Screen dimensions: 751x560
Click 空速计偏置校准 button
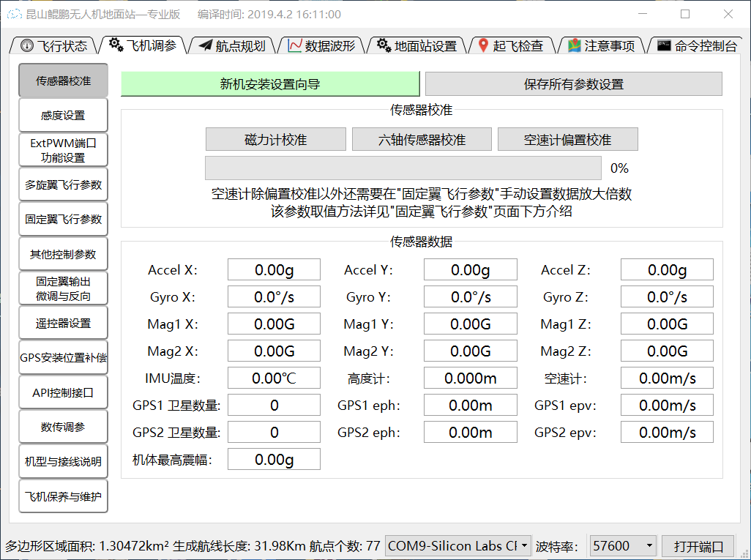(567, 139)
